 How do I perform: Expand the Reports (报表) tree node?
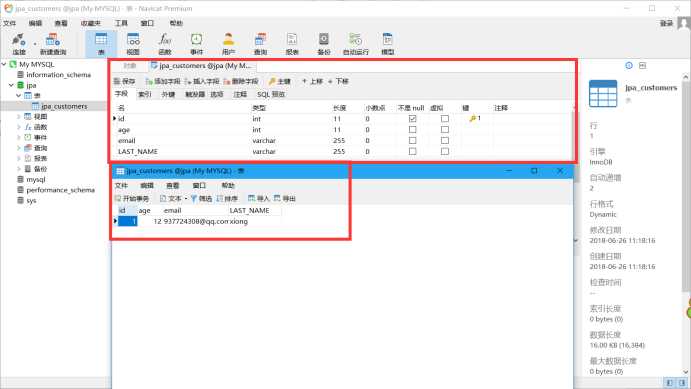[19, 158]
